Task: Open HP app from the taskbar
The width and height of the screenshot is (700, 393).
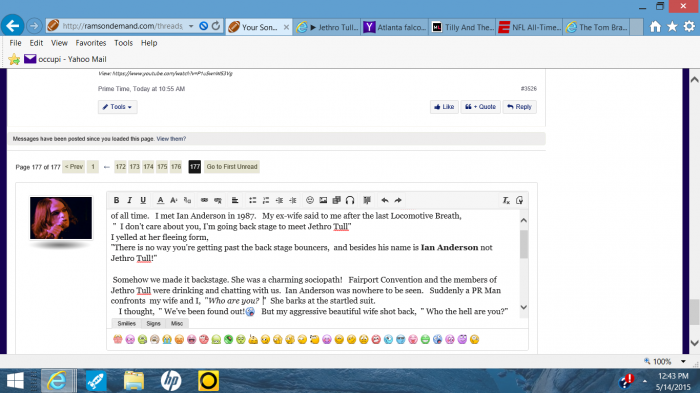Action: [171, 380]
